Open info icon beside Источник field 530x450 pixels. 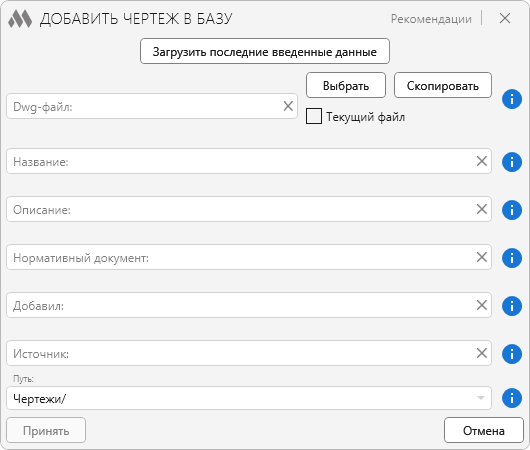click(512, 354)
